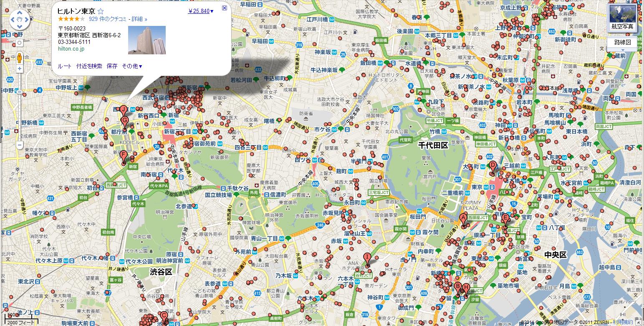Screen dimensions: 644x326
Task: Close the ヒルトン東京 info window
Action: [224, 8]
